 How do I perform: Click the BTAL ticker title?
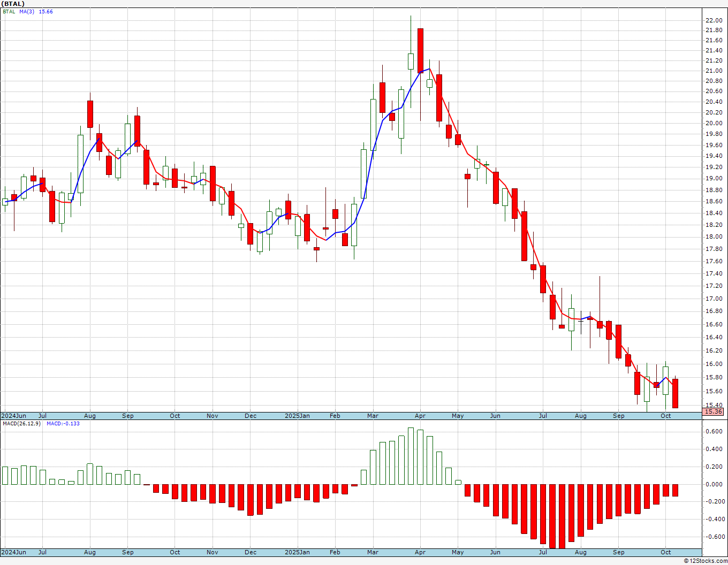tap(12, 4)
